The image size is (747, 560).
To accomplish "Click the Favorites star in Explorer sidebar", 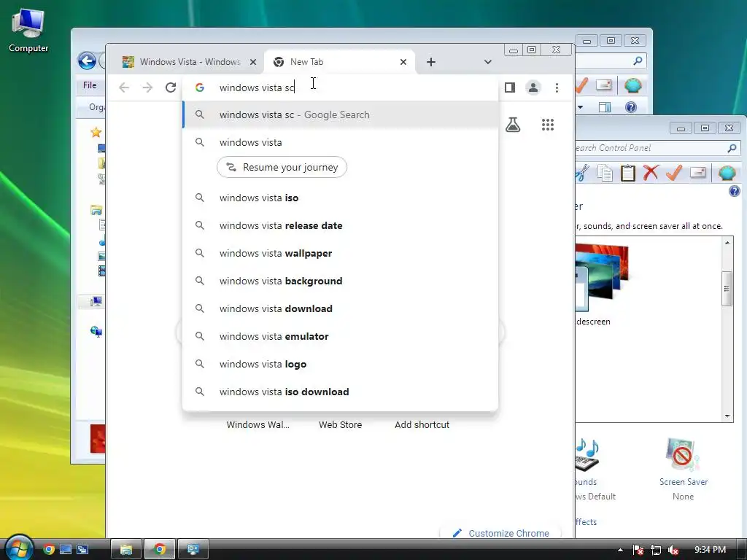I will click(96, 133).
